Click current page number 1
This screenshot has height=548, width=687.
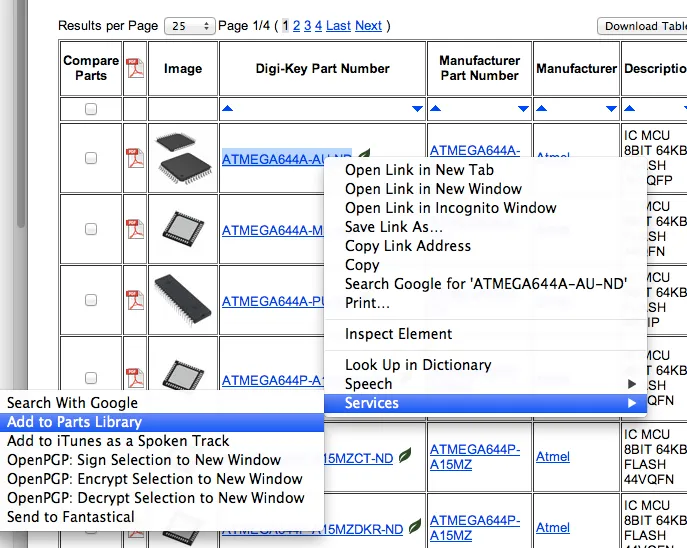[285, 26]
